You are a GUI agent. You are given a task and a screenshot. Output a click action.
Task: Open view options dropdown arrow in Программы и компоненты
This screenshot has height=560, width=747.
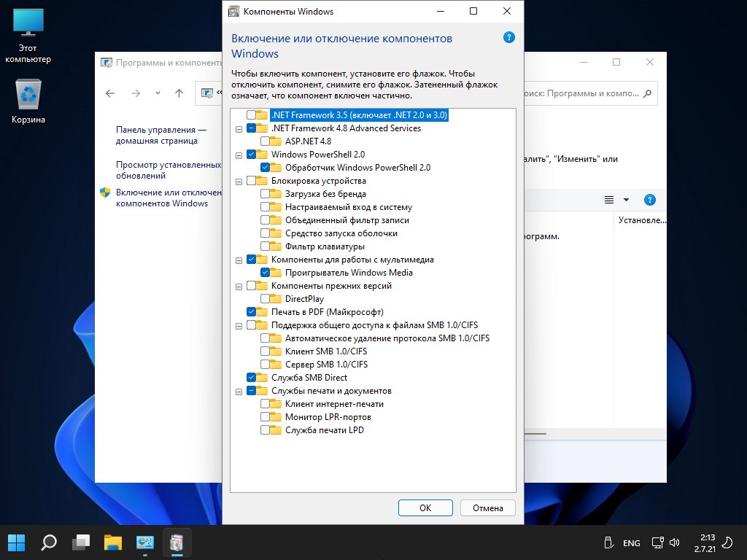[x=626, y=200]
